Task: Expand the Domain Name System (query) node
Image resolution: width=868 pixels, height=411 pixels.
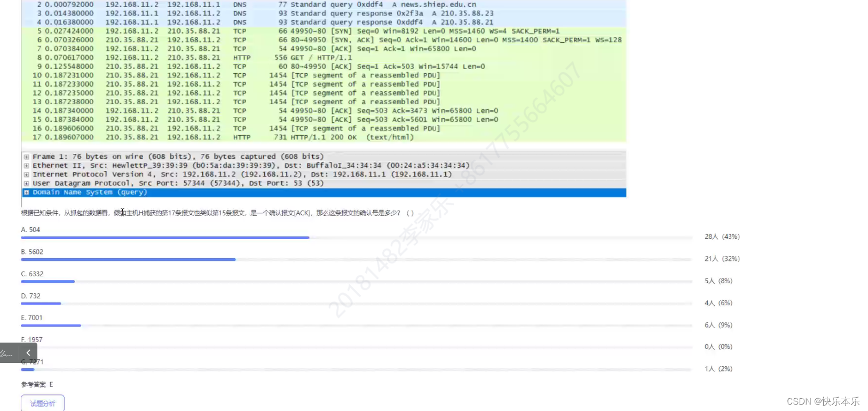Action: 26,192
